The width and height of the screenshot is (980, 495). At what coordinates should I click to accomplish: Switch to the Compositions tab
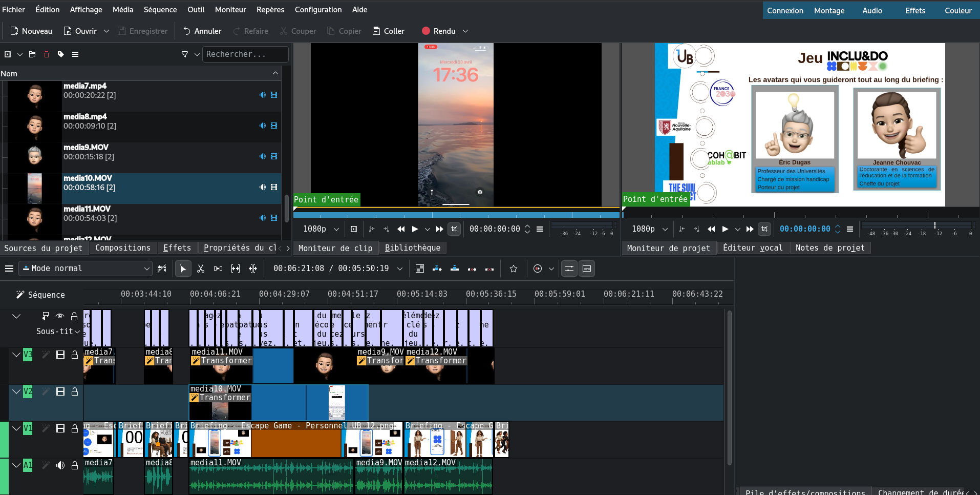[x=123, y=248]
